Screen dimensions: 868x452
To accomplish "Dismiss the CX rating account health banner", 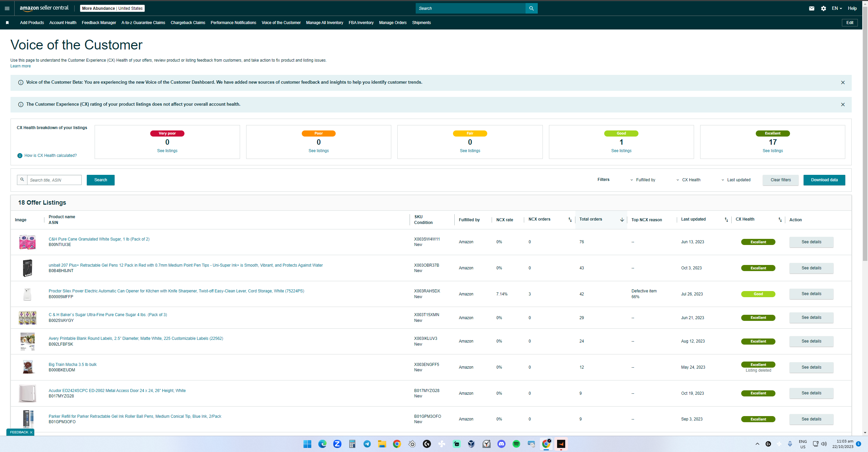I will (x=843, y=105).
